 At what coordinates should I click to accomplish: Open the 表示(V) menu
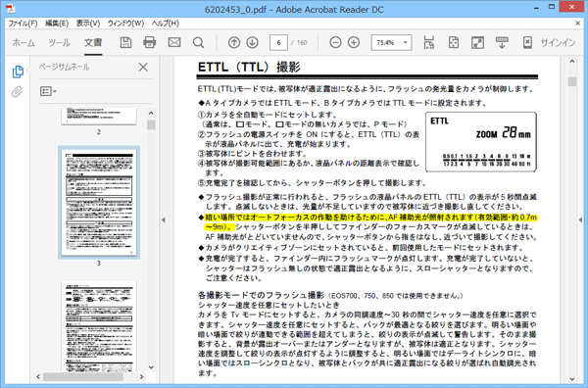(x=88, y=24)
